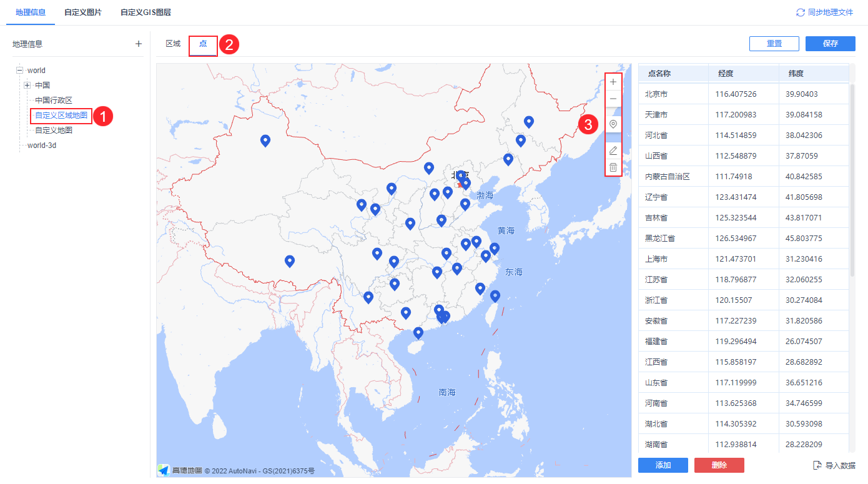The height and width of the screenshot is (484, 868).
Task: Select 自定义地图 in the tree
Action: click(x=54, y=131)
